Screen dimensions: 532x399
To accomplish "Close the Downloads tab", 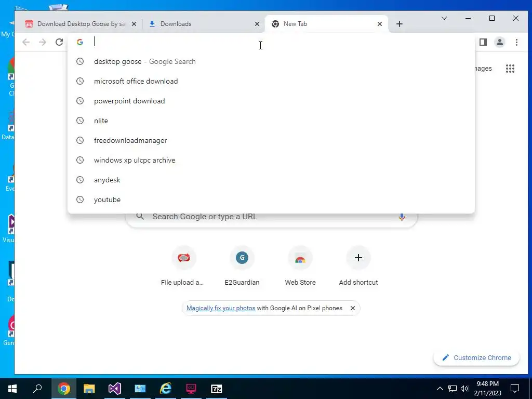I will 257,24.
